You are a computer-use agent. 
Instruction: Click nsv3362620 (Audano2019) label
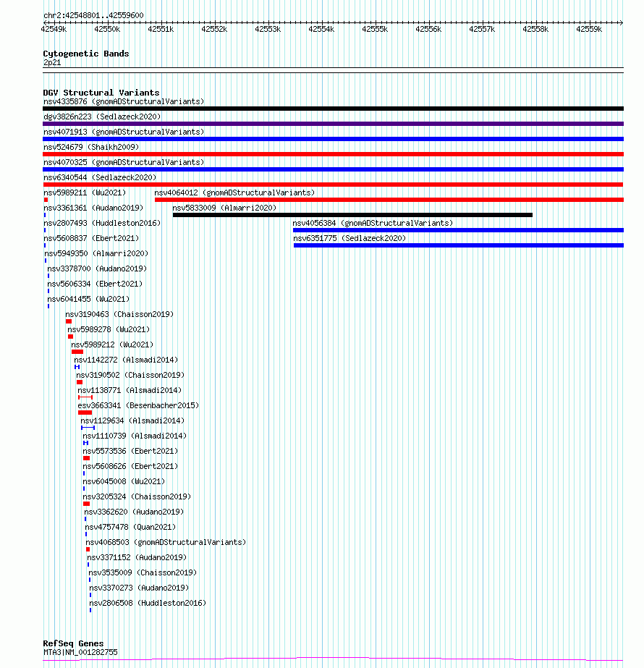click(x=134, y=512)
